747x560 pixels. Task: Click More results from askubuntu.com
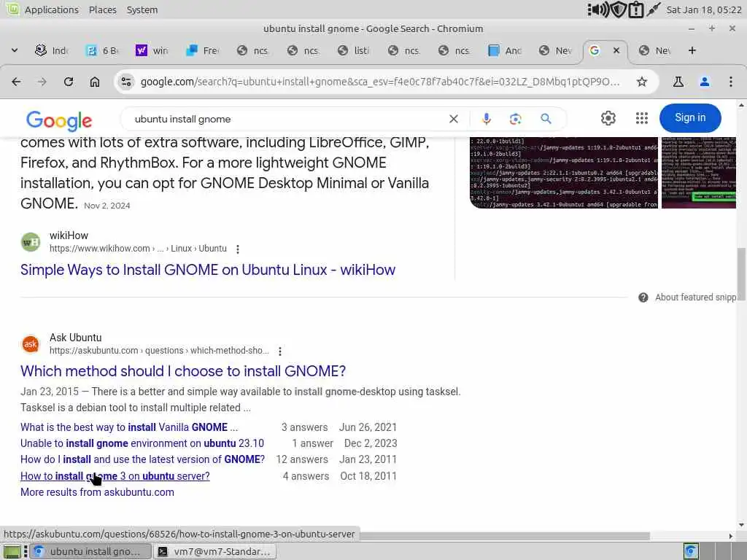coord(97,492)
